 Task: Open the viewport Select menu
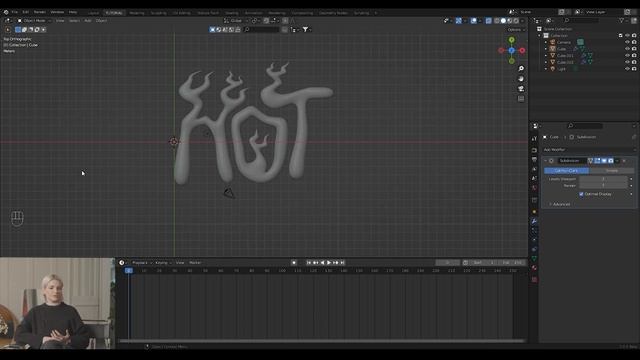(74, 20)
